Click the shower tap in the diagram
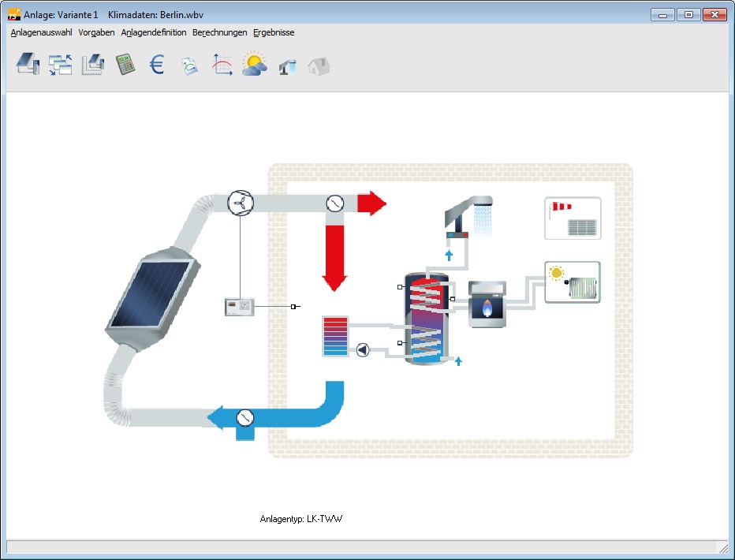The width and height of the screenshot is (735, 560). click(468, 216)
